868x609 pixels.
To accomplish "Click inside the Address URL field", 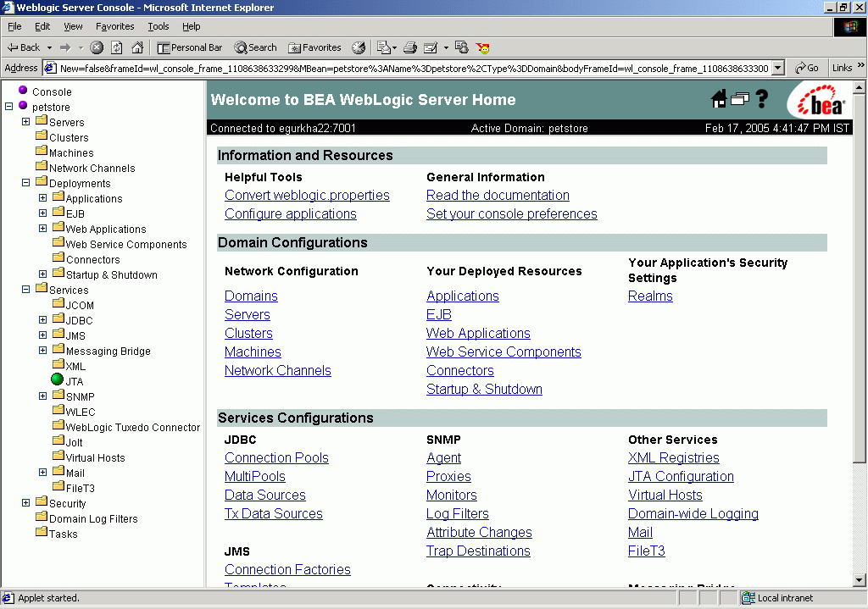I will 414,68.
